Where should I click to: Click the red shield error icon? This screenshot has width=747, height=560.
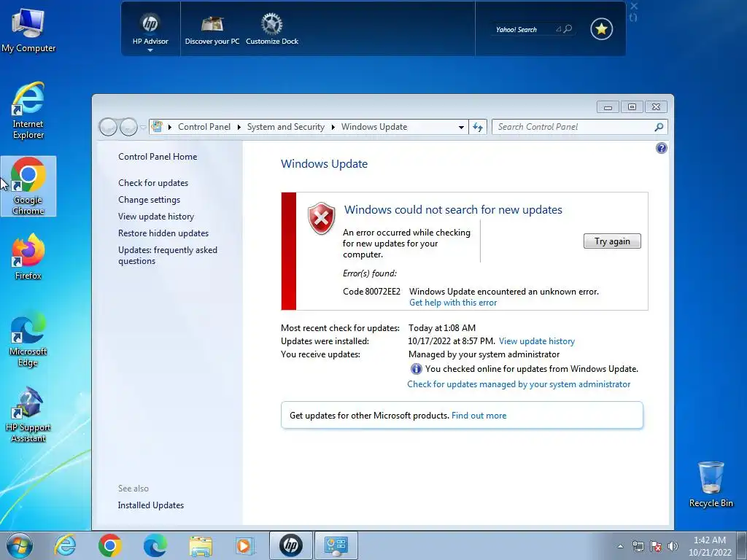tap(322, 218)
